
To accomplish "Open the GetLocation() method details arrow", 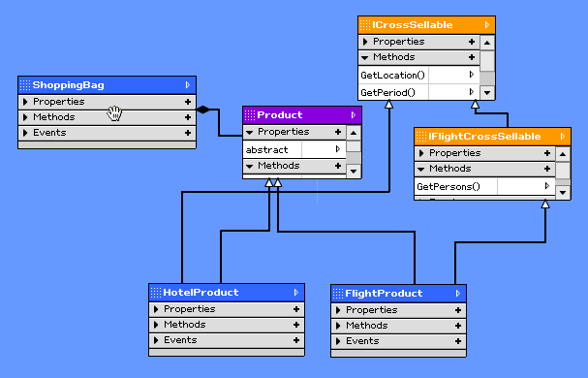I will point(472,75).
